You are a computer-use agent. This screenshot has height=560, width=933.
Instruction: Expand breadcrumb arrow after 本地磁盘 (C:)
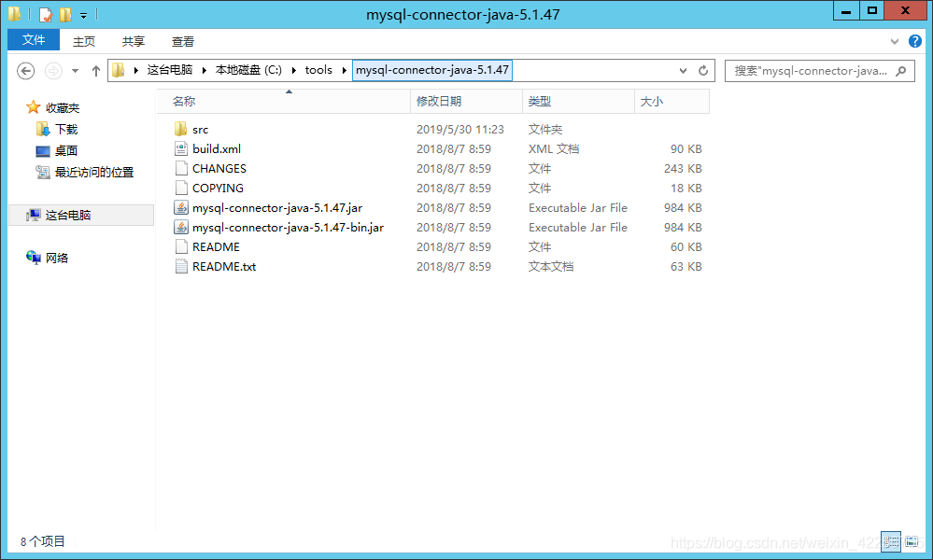293,70
